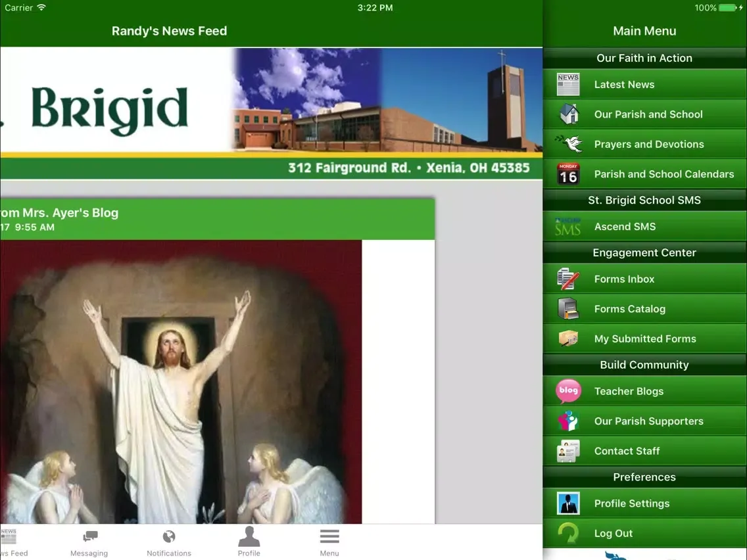Tap the house icon for Our Parish and School

coord(568,114)
